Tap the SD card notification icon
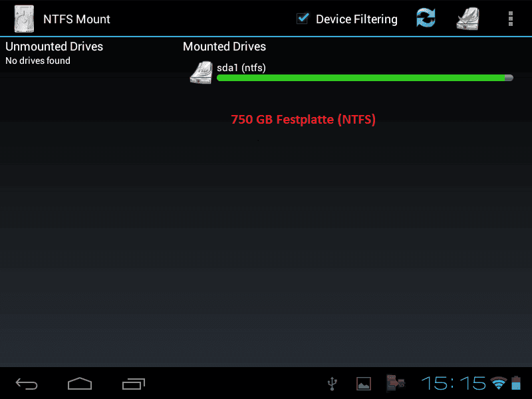 coord(395,383)
